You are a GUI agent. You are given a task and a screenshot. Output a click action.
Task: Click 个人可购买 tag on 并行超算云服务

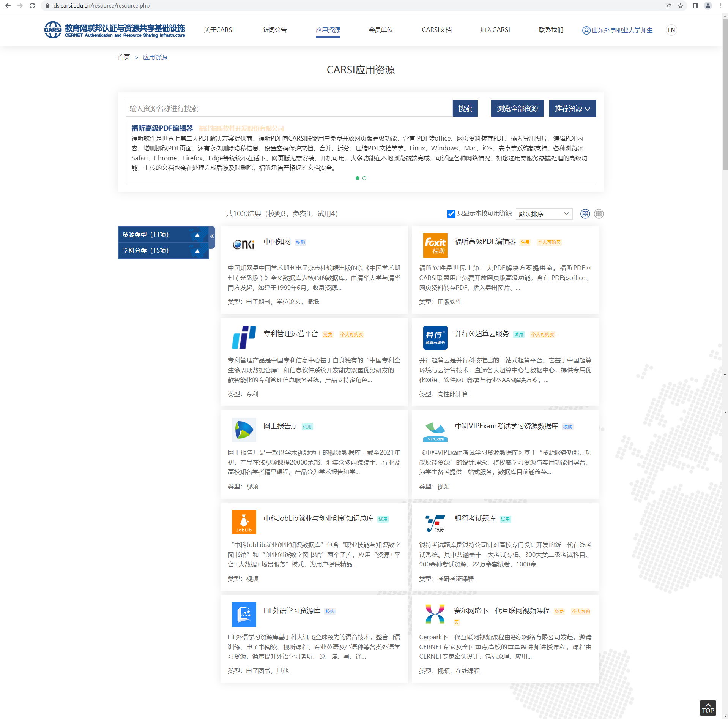click(x=543, y=335)
